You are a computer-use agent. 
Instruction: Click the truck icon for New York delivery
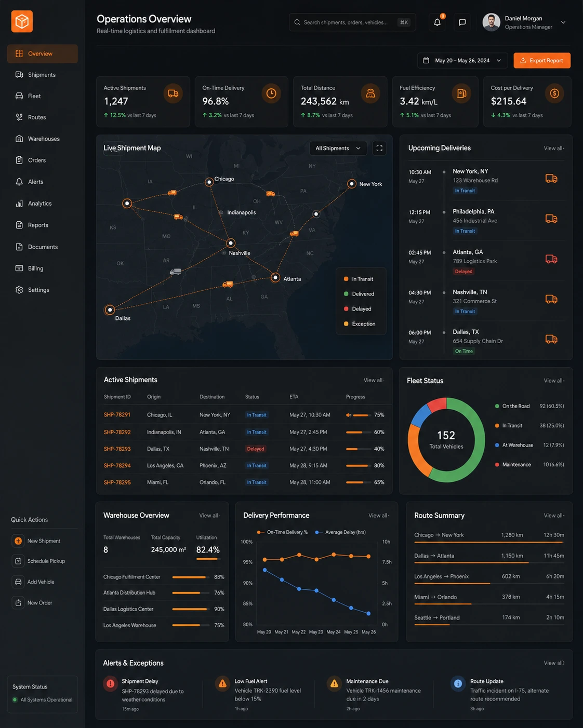pyautogui.click(x=551, y=179)
